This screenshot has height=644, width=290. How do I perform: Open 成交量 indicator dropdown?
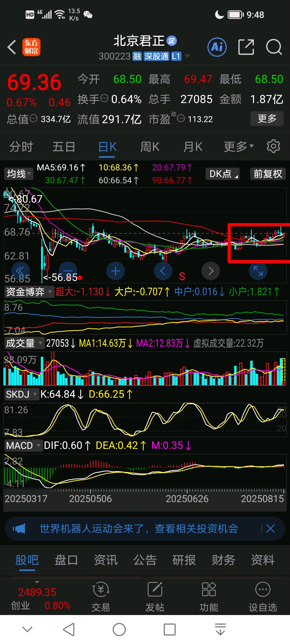pos(24,343)
